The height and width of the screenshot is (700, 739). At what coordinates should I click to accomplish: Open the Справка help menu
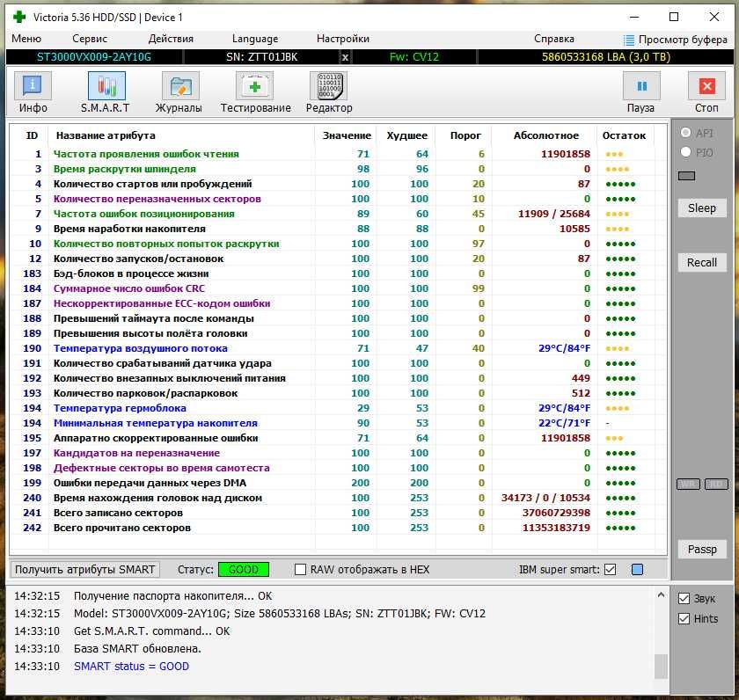(x=553, y=39)
